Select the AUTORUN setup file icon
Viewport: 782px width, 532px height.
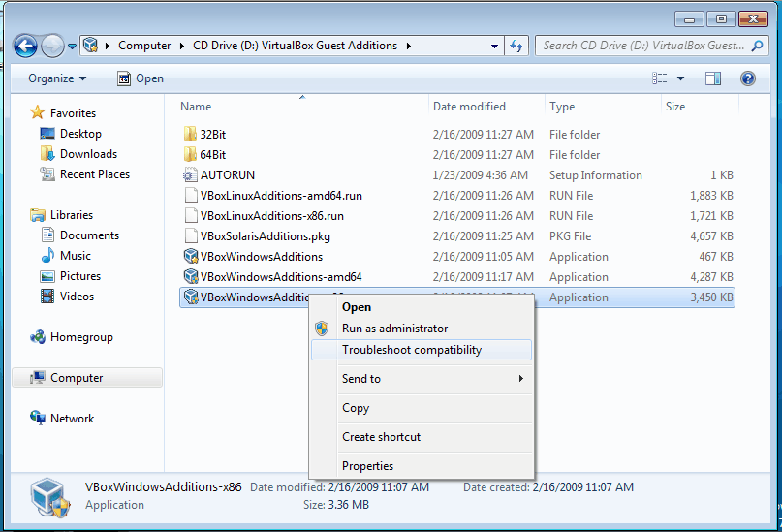click(x=191, y=175)
